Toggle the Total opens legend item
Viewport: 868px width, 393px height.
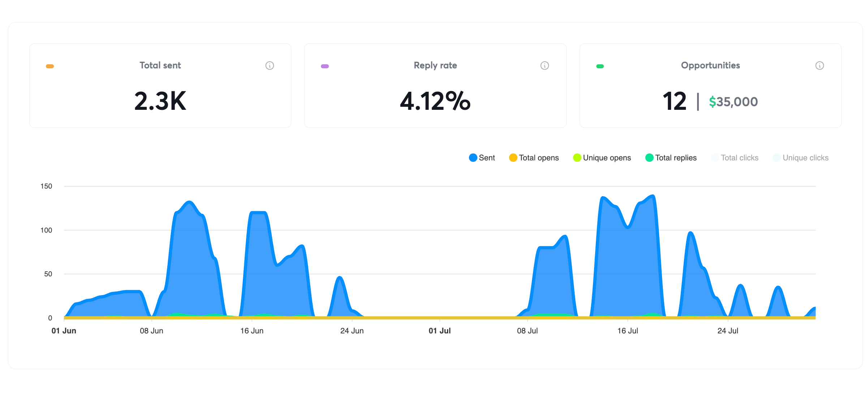click(534, 158)
